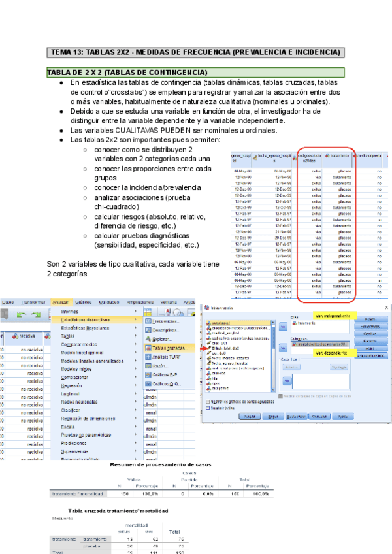The image size is (392, 554).
Task: Open the Gráficos menu
Action: click(84, 302)
